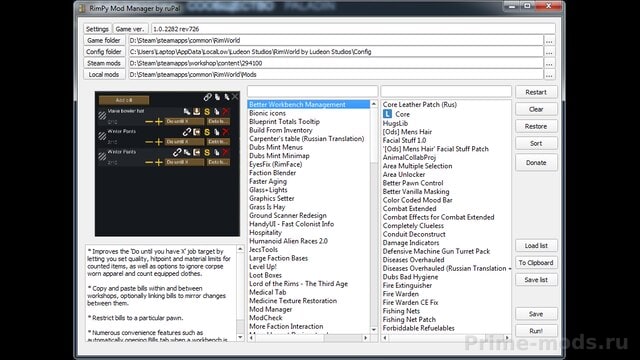Select Faction Blender mod
Viewport: 640px width, 360px height.
pos(273,173)
